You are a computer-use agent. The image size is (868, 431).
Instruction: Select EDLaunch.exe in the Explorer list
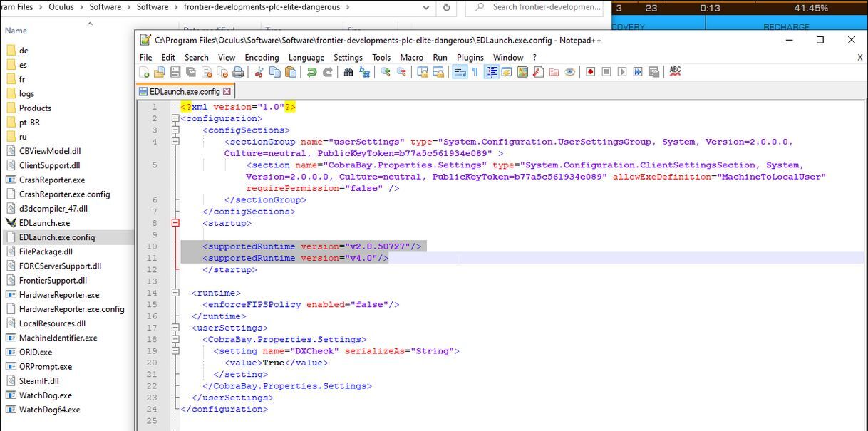pos(44,223)
